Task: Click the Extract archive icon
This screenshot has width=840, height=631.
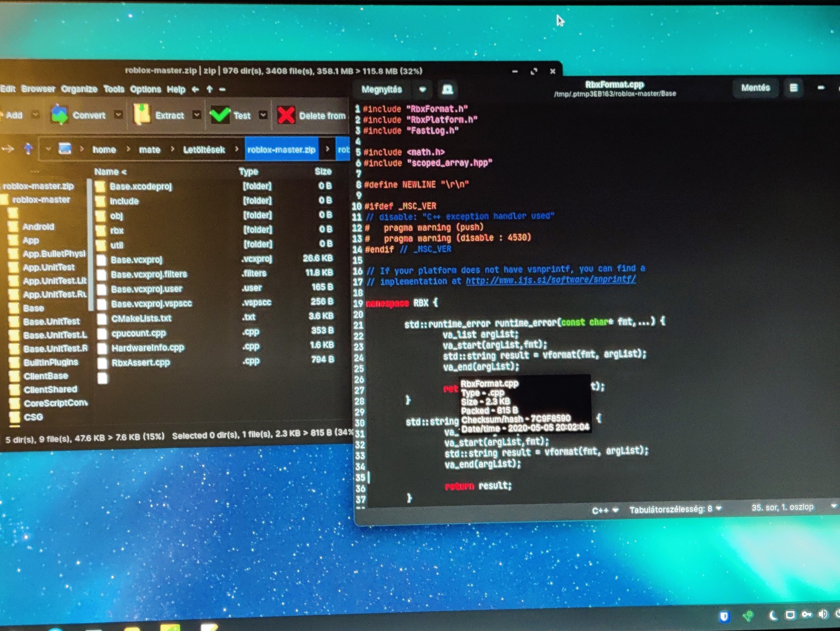Action: [x=142, y=114]
